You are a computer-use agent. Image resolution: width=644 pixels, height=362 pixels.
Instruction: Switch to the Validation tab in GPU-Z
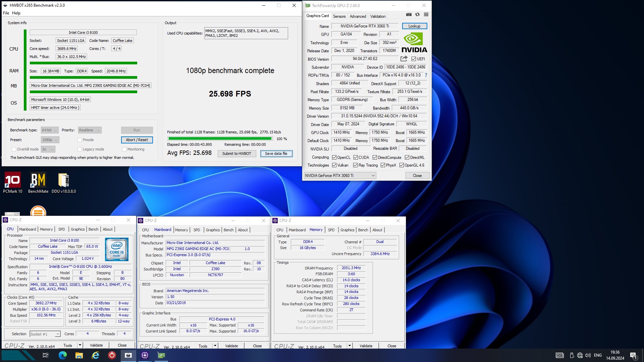pyautogui.click(x=378, y=16)
